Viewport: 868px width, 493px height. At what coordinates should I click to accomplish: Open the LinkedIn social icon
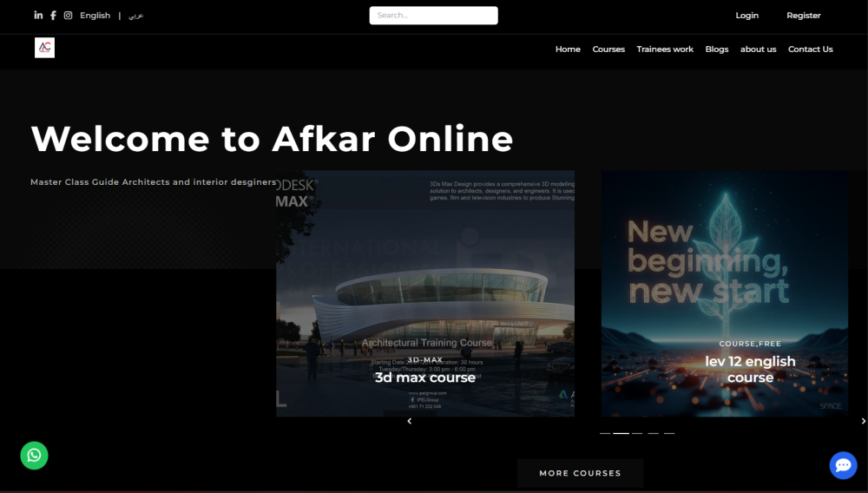click(x=38, y=15)
